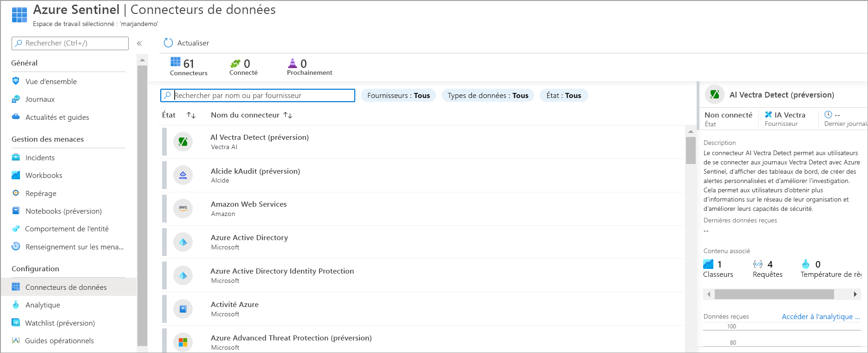Viewport: 868px width, 353px height.
Task: Open Comportement de l'entité icon
Action: click(x=16, y=229)
